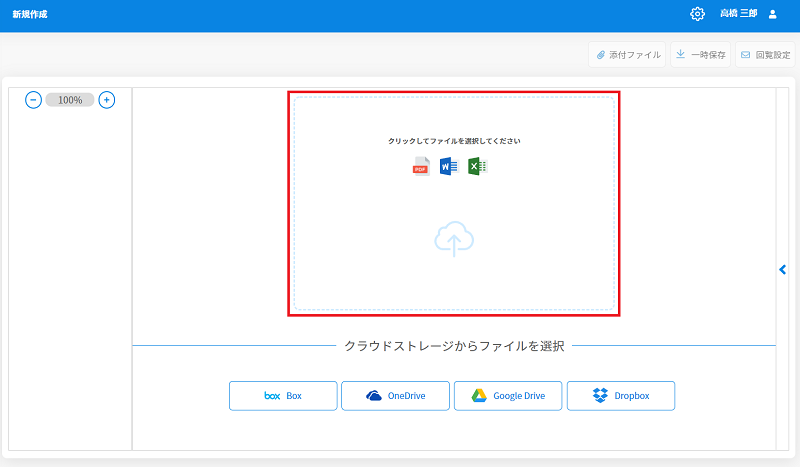The height and width of the screenshot is (467, 800).
Task: Zoom out with the minus icon
Action: pos(33,100)
